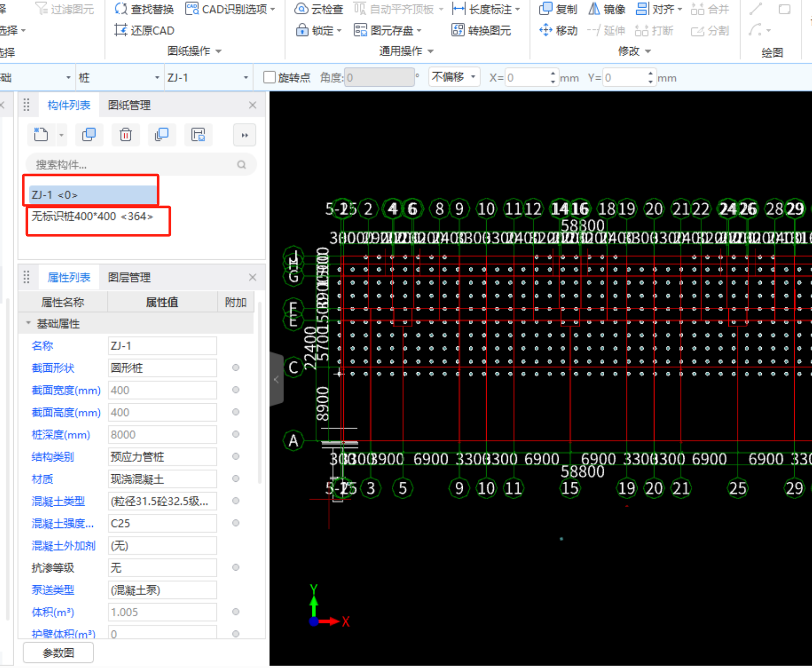This screenshot has width=812, height=668.
Task: Toggle the 截面高度 additional option circle
Action: pos(236,412)
